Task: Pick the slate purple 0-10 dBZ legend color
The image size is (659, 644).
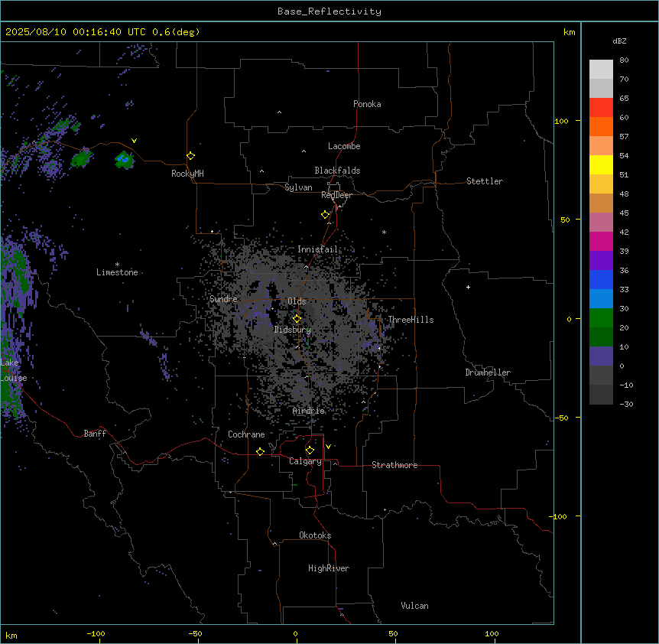Action: 601,356
